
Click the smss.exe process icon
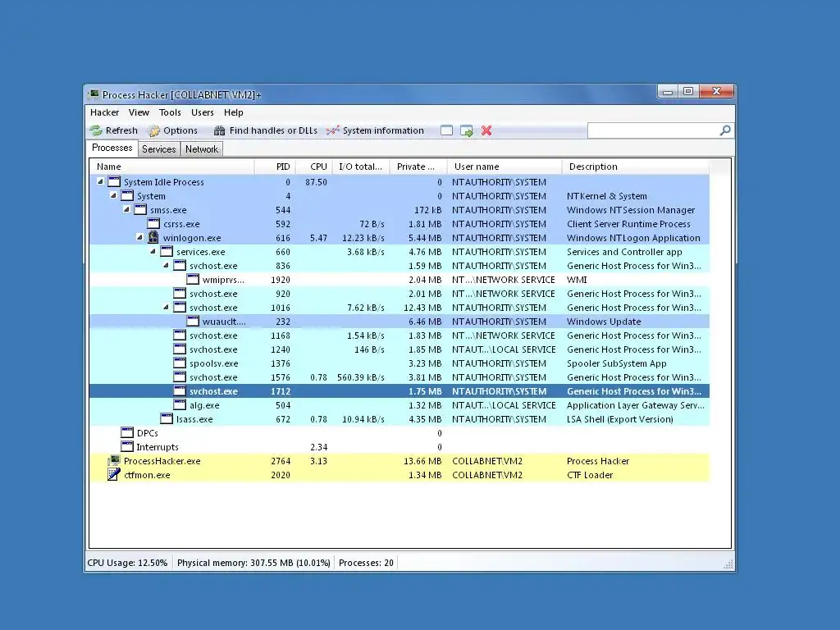(x=140, y=209)
